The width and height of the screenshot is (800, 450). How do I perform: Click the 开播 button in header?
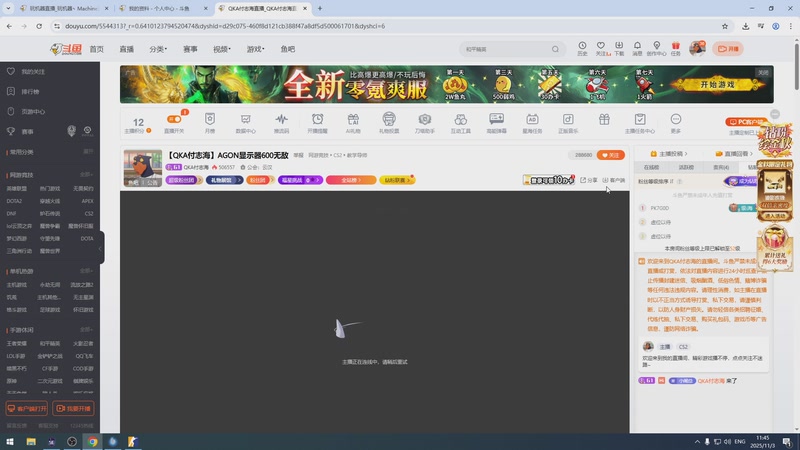tap(728, 49)
